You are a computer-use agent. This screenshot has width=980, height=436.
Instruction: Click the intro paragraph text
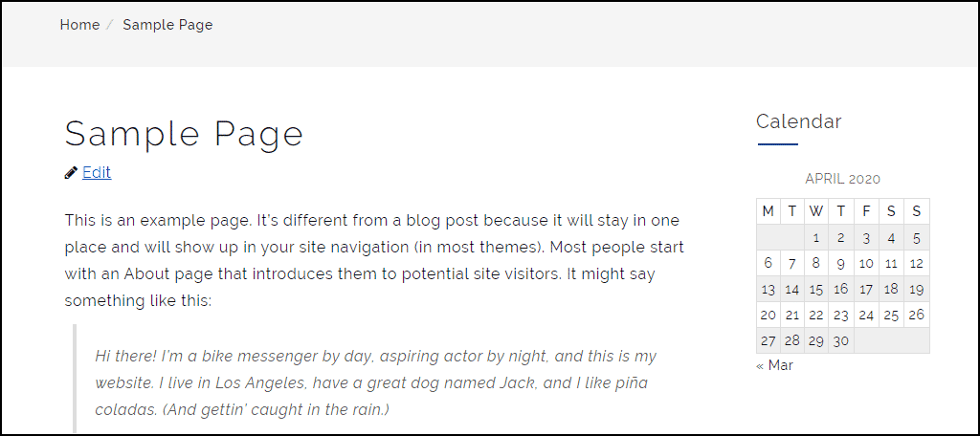pos(375,260)
